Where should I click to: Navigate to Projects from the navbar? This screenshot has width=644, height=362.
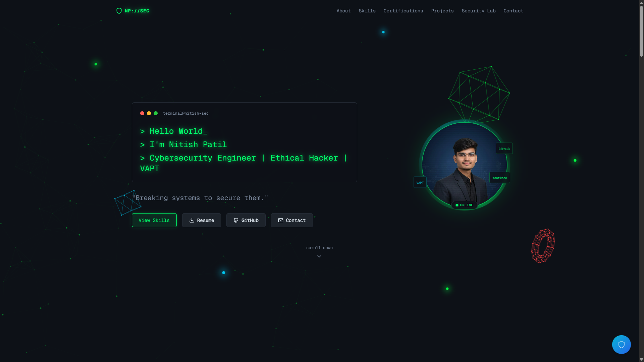click(442, 11)
